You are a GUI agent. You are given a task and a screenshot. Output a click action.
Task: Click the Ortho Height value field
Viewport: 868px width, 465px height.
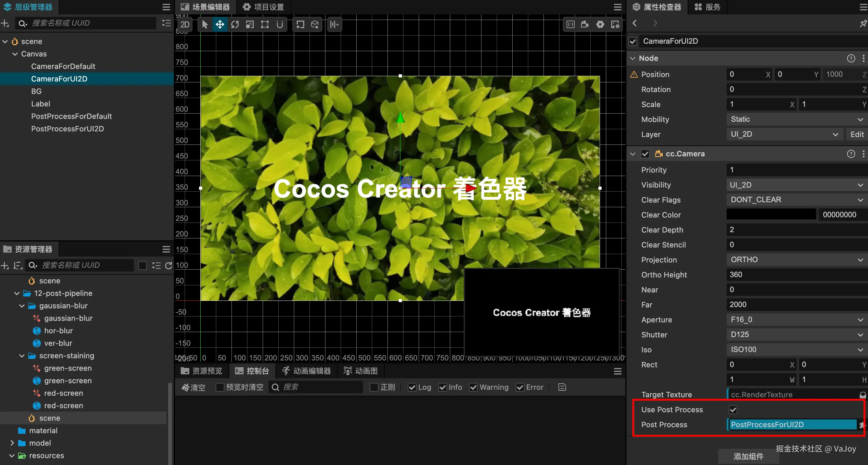797,275
